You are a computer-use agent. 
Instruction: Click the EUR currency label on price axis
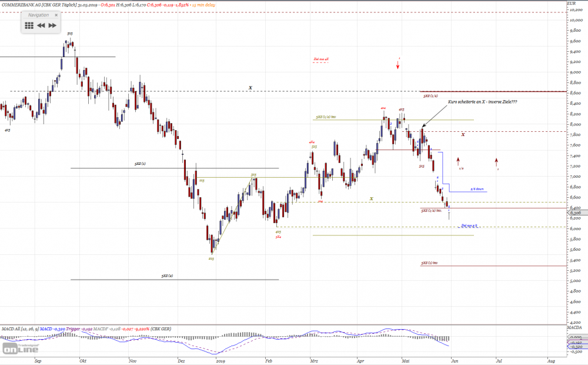(x=571, y=4)
